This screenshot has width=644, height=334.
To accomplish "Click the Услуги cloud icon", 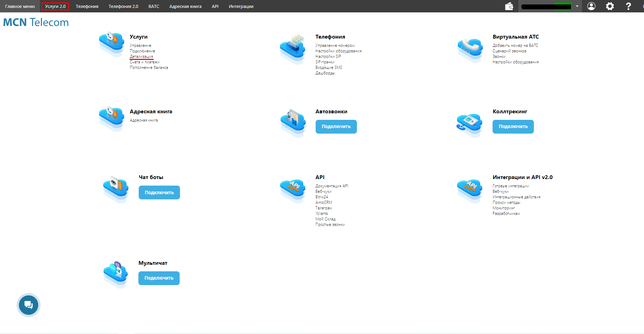I will coord(112,44).
